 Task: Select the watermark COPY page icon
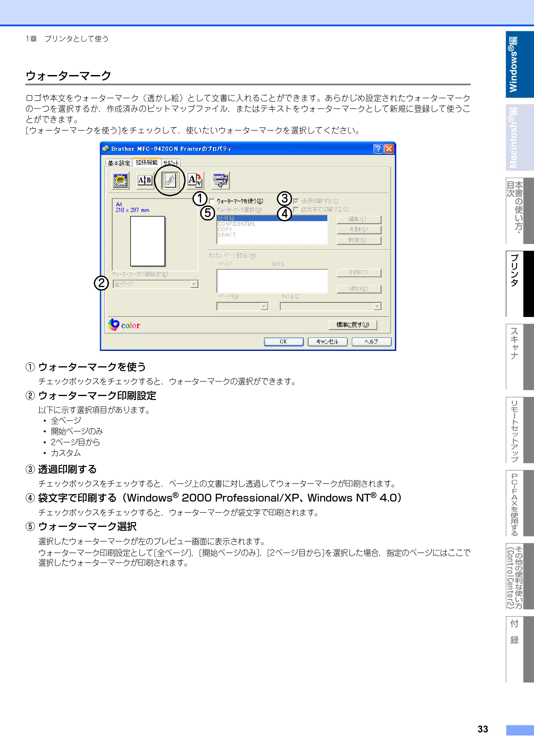[170, 181]
